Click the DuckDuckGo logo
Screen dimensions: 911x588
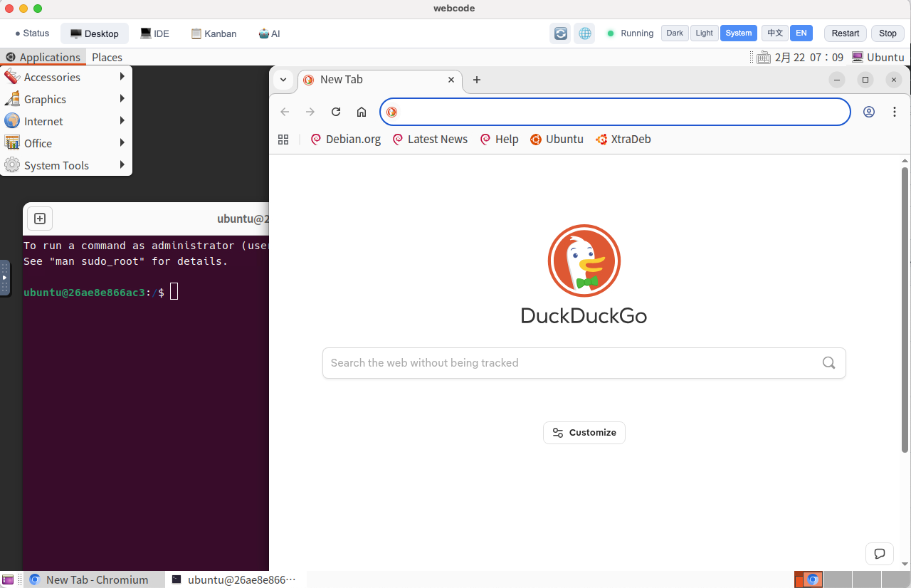(584, 261)
